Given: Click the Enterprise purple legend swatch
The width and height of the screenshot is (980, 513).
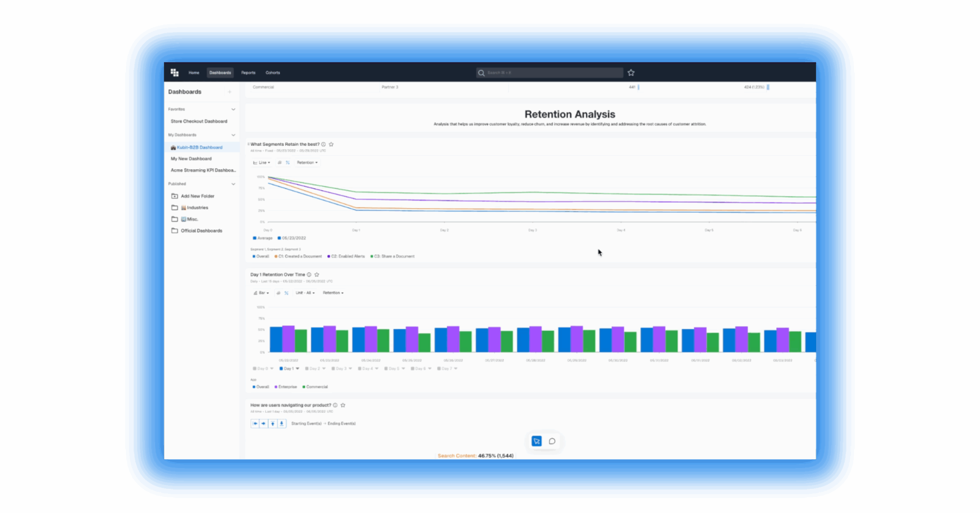Looking at the screenshot, I should click(x=276, y=387).
